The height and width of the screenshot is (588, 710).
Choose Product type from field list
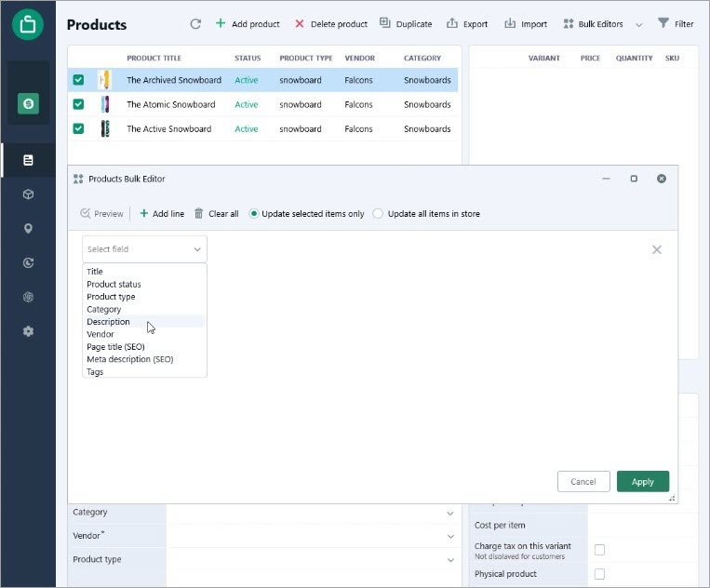[x=111, y=297]
